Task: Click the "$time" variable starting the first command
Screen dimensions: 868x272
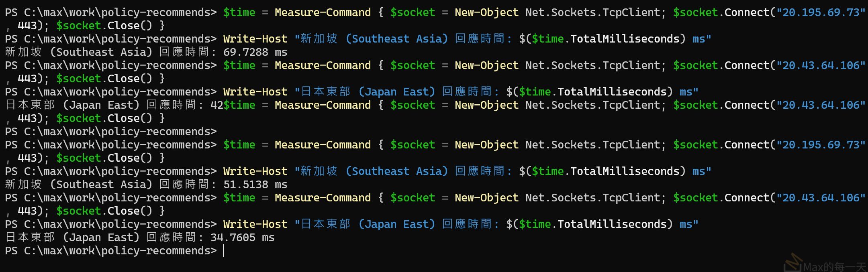Action: point(239,12)
